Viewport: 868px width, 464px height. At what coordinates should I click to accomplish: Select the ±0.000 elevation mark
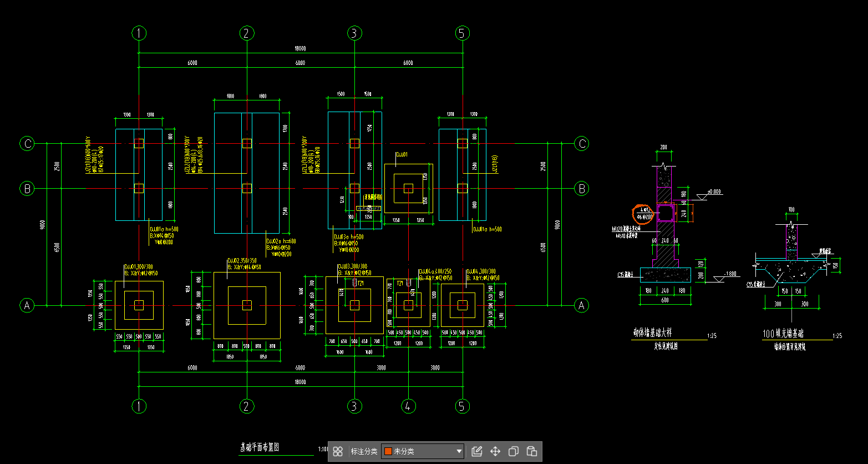click(x=714, y=191)
